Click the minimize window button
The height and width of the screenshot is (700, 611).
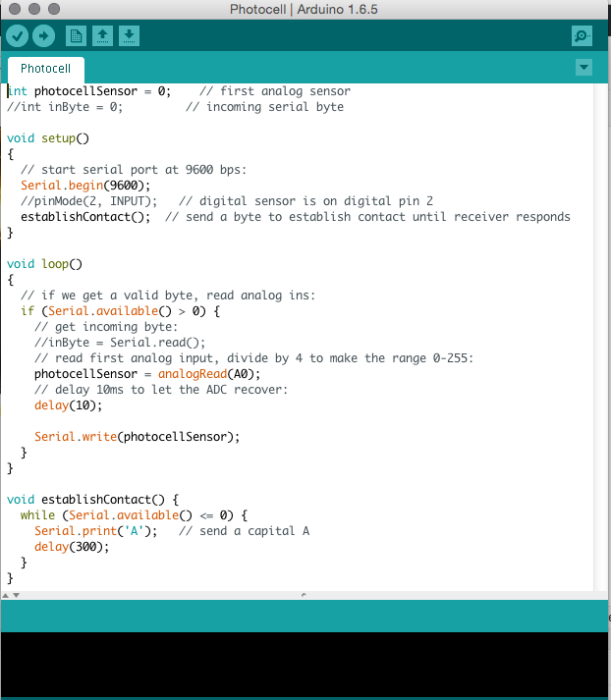tap(34, 9)
